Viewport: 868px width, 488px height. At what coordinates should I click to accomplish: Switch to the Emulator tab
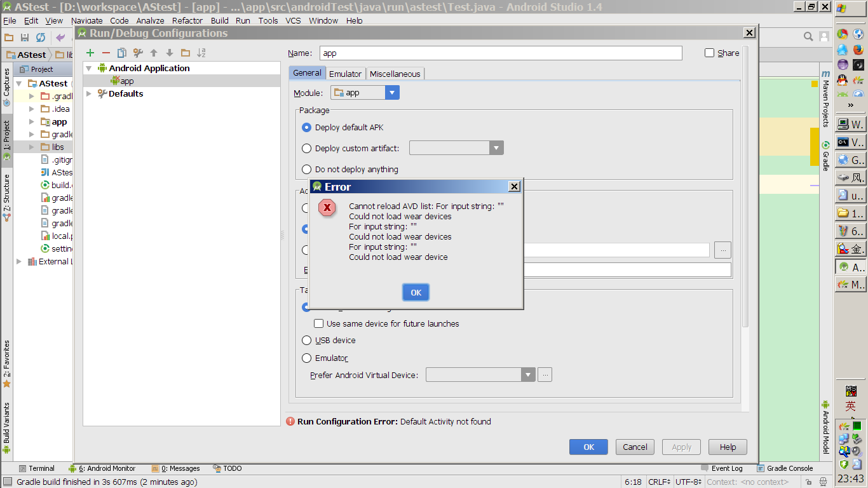(x=345, y=74)
